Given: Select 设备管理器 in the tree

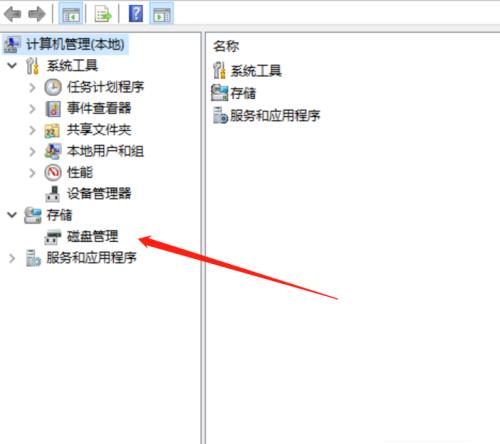Looking at the screenshot, I should pos(99,193).
